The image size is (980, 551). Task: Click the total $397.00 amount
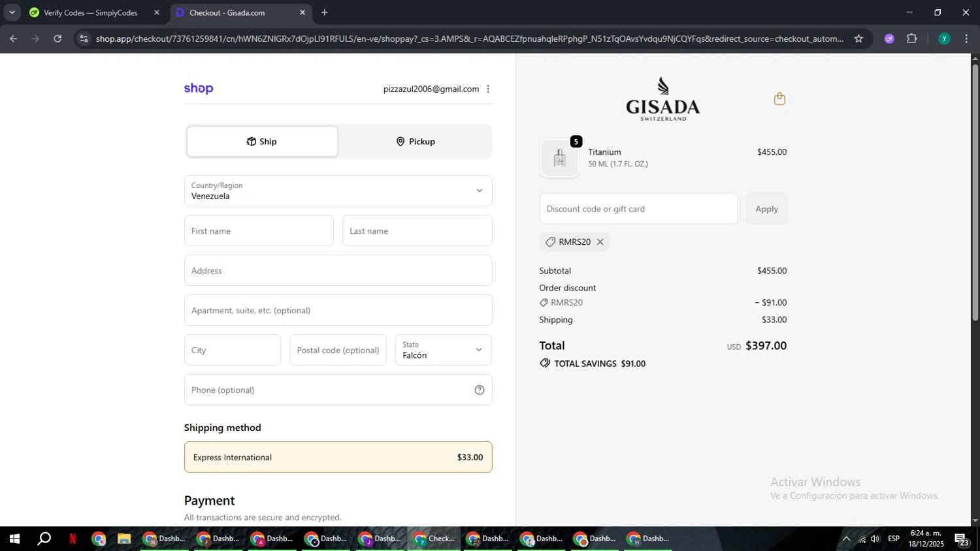766,345
